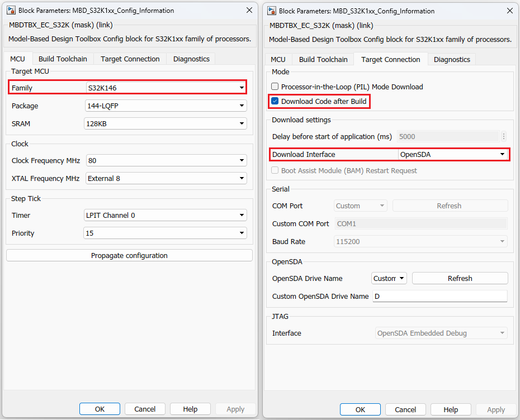
Task: Open the Timer dropdown showing LPIT Channel 0
Action: [242, 215]
